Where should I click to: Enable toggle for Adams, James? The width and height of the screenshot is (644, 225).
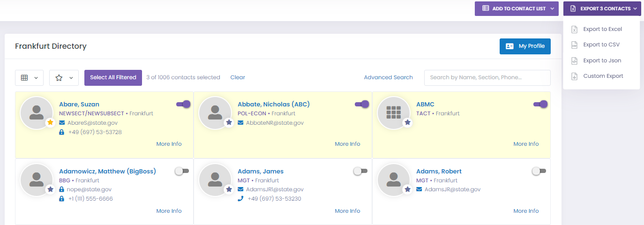tap(360, 171)
